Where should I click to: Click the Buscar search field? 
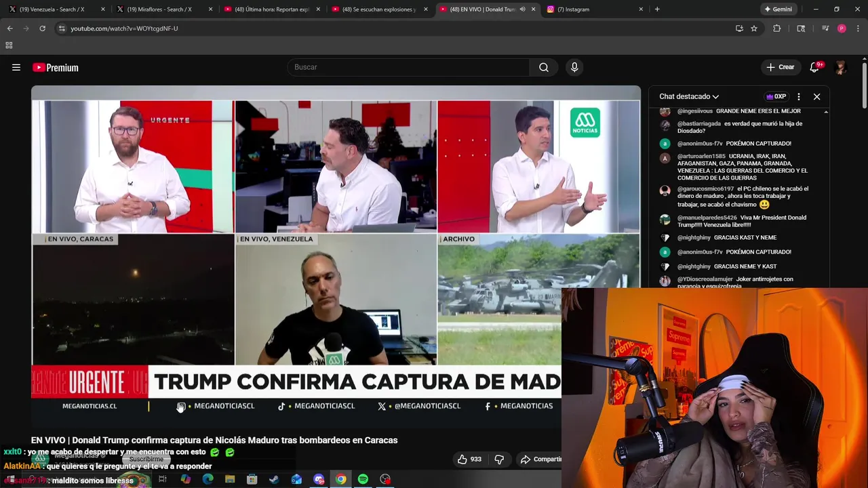(x=408, y=67)
